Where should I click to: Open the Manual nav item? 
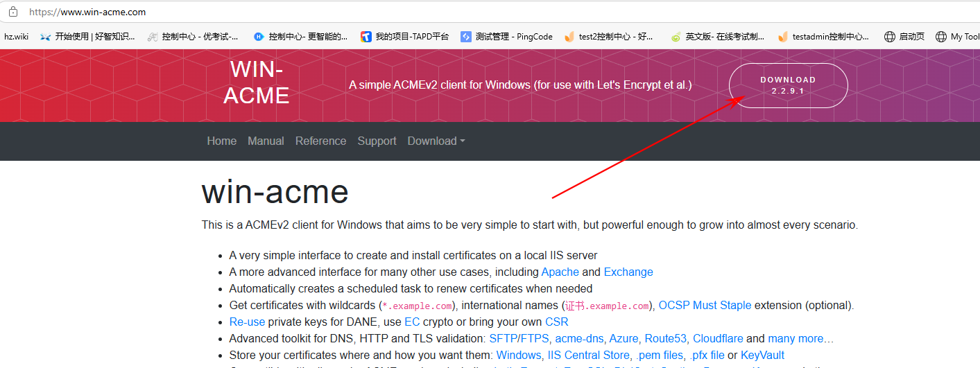coord(266,141)
